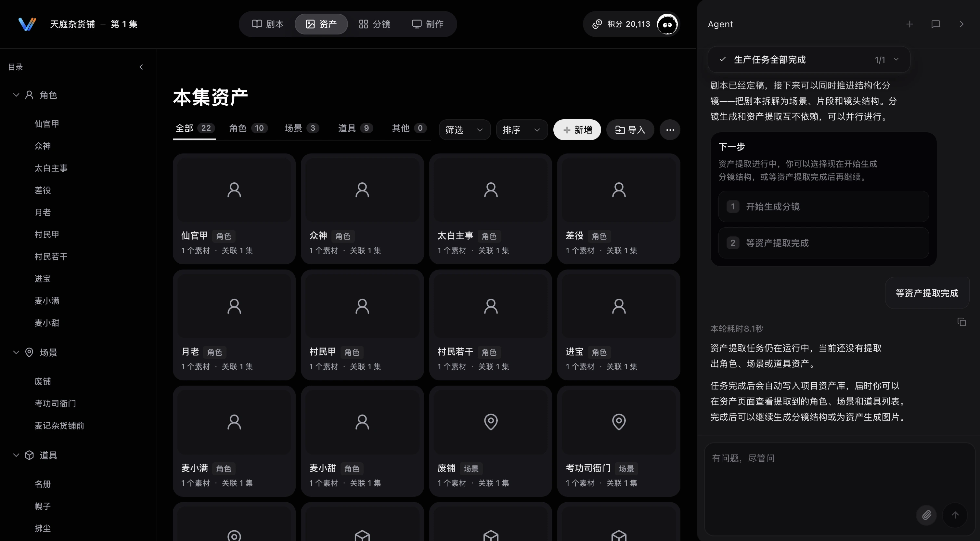This screenshot has width=980, height=541.
Task: Start a new Agent chat with plus icon
Action: pyautogui.click(x=909, y=24)
